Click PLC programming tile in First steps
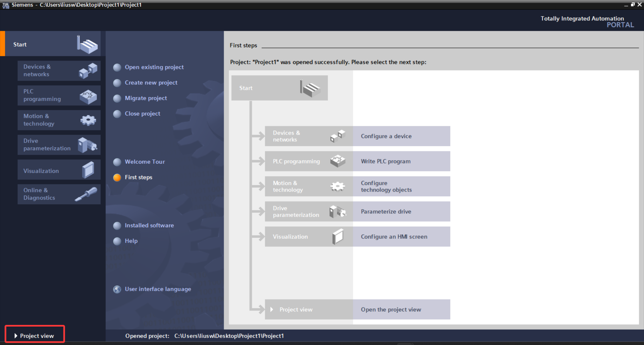 point(309,161)
